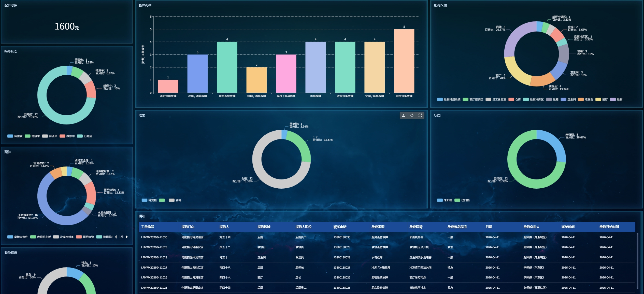Viewport: 644px width, 294px height.
Task: Click the 桌椅/家具损坏 bar
Action: 286,74
